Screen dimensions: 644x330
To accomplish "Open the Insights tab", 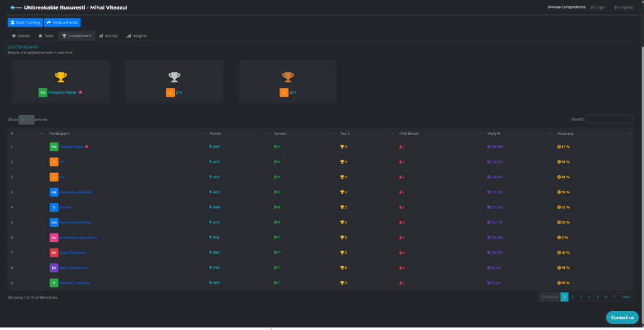I will [x=136, y=36].
